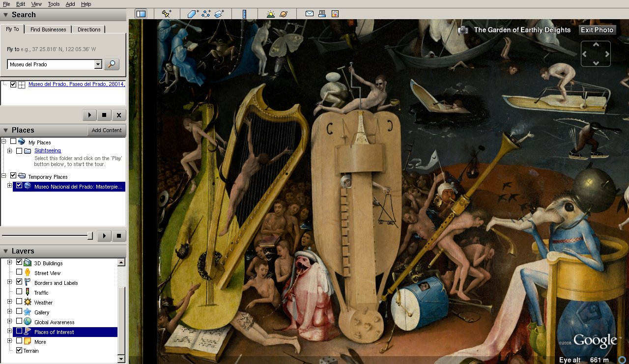Image resolution: width=629 pixels, height=364 pixels.
Task: Click the Places tour time slider handle
Action: click(90, 236)
